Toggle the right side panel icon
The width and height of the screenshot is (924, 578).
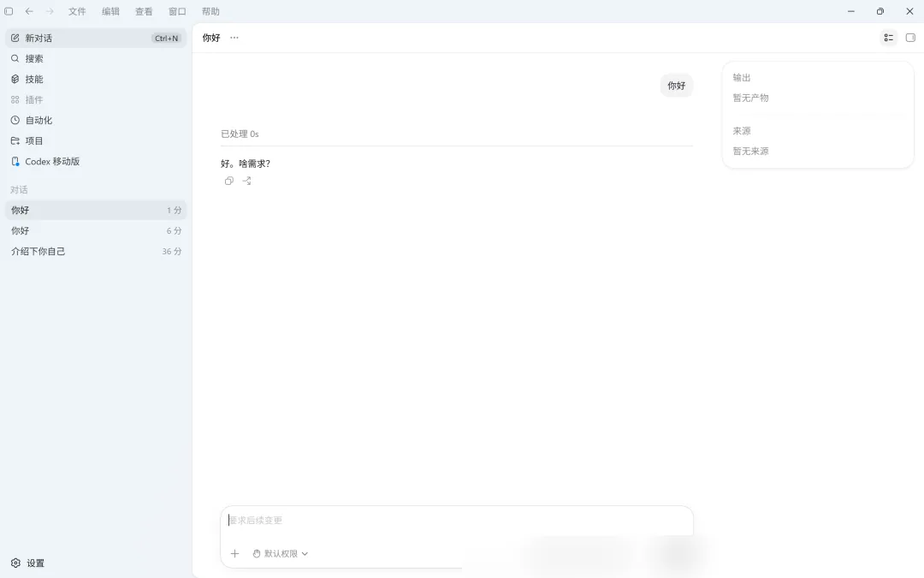(910, 38)
